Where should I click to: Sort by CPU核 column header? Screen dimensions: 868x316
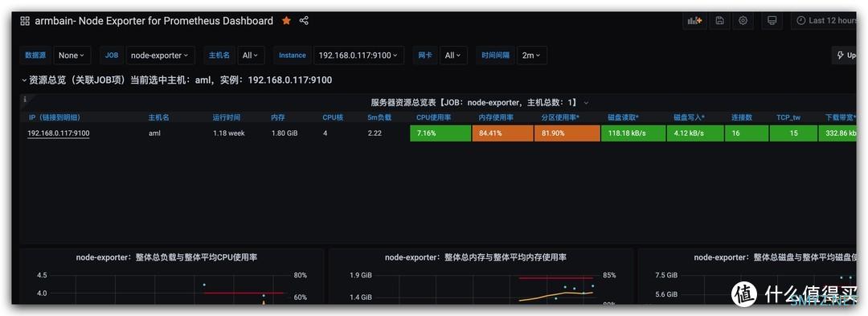point(334,117)
